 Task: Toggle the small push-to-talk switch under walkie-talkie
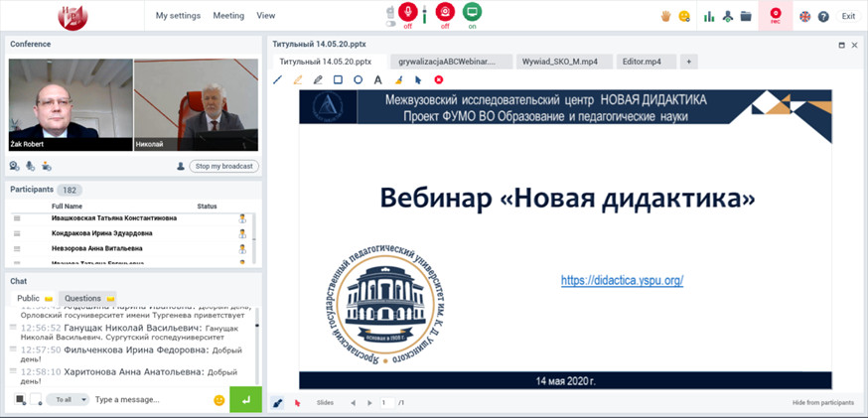[x=391, y=24]
